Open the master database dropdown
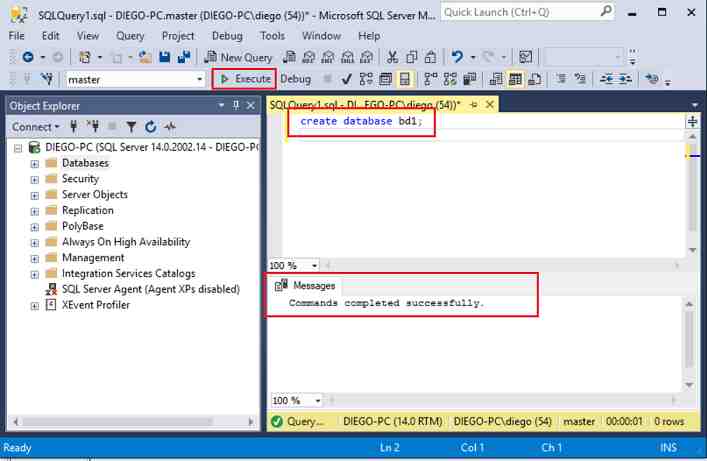This screenshot has width=707, height=461. point(199,80)
